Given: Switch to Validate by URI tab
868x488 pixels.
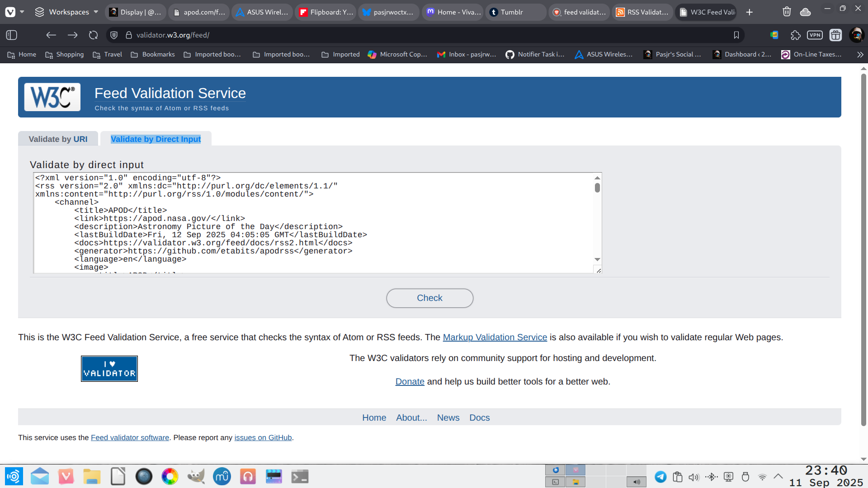Looking at the screenshot, I should (x=58, y=139).
